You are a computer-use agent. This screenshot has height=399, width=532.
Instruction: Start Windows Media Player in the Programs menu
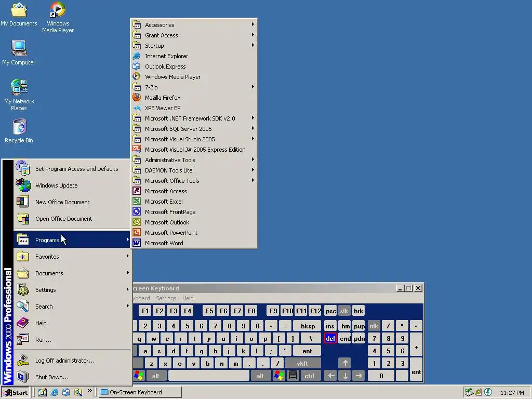(x=194, y=77)
